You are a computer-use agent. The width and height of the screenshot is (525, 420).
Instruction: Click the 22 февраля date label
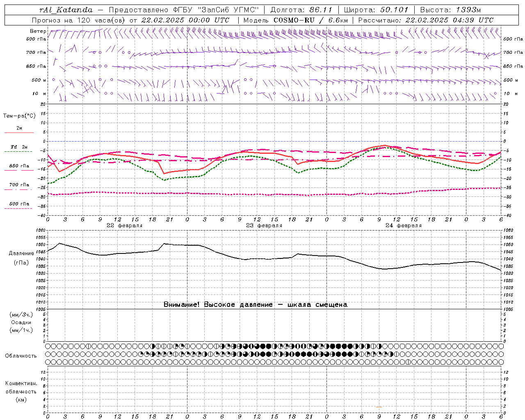coord(124,226)
